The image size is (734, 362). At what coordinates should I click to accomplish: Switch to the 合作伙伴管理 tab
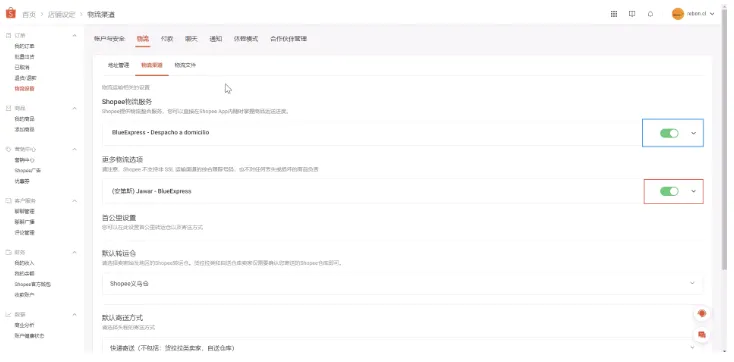[288, 39]
